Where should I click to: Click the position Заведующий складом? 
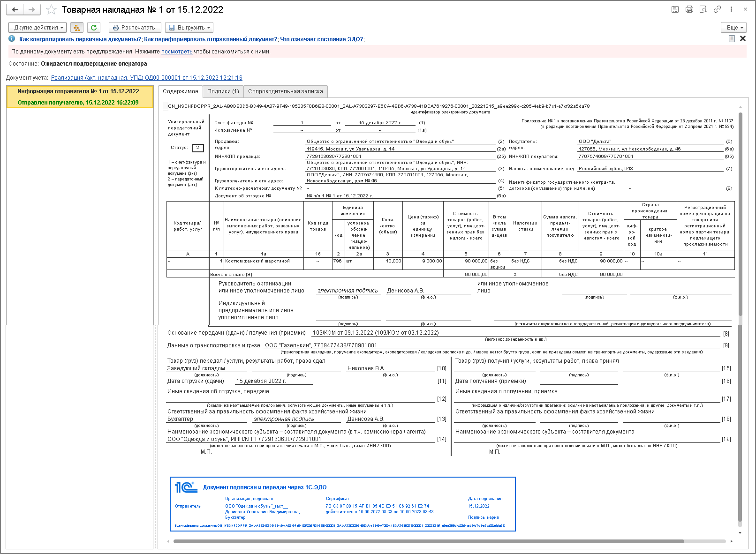pos(196,368)
